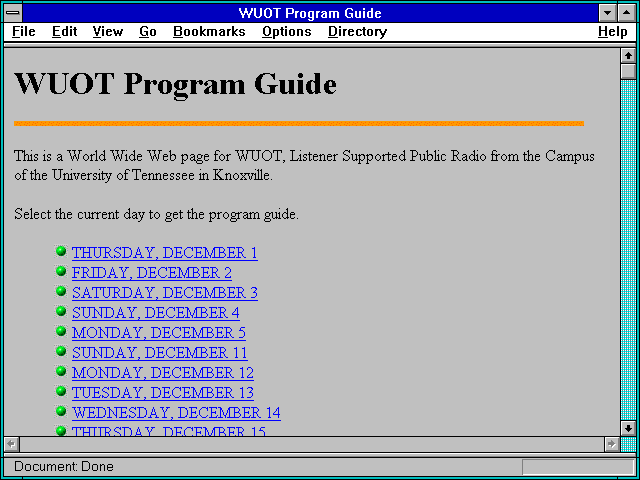The image size is (640, 480).
Task: Minimize the WUOT Program Guide window
Action: (x=607, y=13)
